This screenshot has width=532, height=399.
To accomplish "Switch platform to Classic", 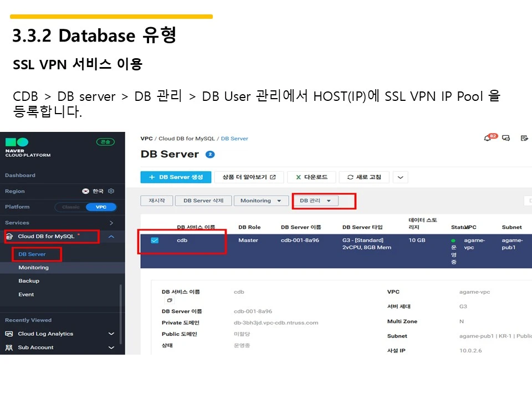I will coord(70,207).
